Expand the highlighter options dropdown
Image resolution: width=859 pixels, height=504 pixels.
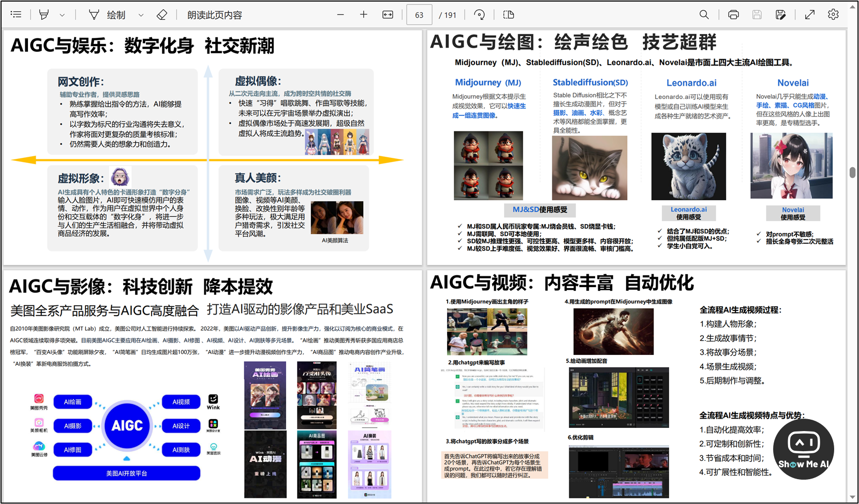62,15
